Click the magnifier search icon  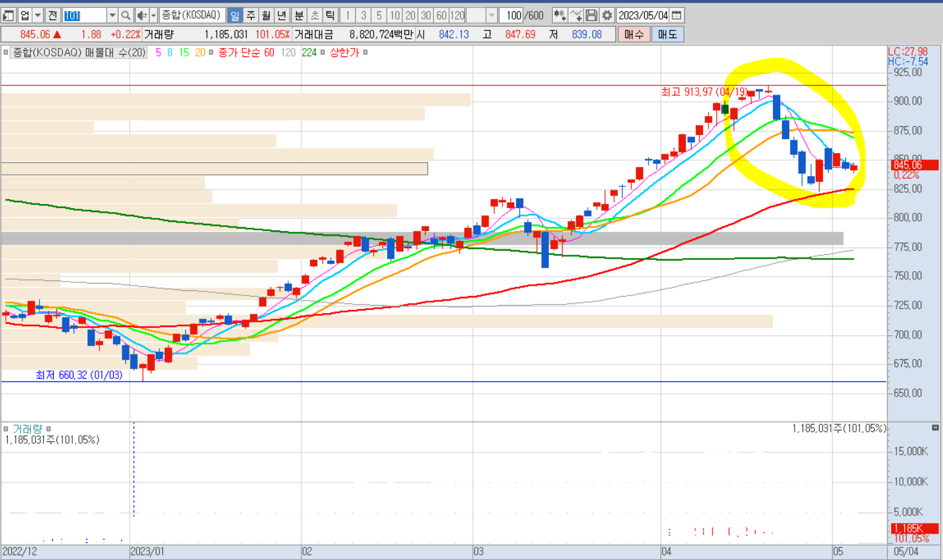[125, 15]
